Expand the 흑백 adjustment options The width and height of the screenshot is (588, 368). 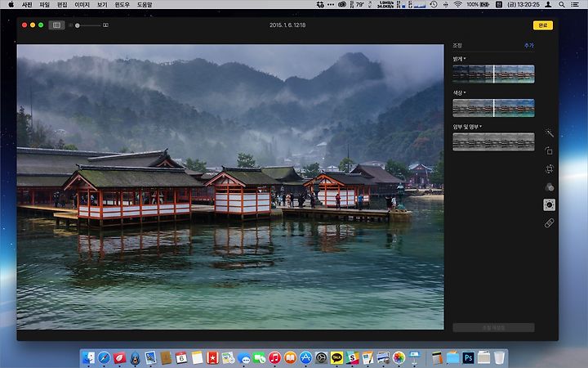(467, 127)
